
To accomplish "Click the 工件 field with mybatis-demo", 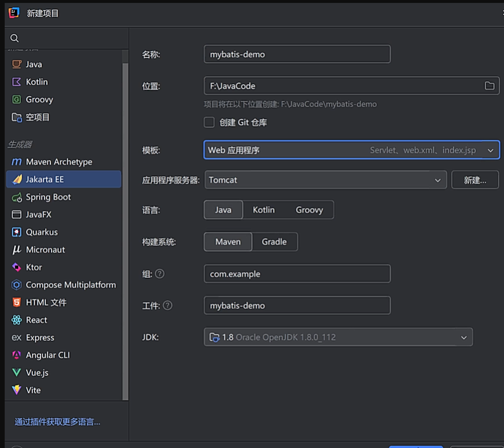I will 297,305.
